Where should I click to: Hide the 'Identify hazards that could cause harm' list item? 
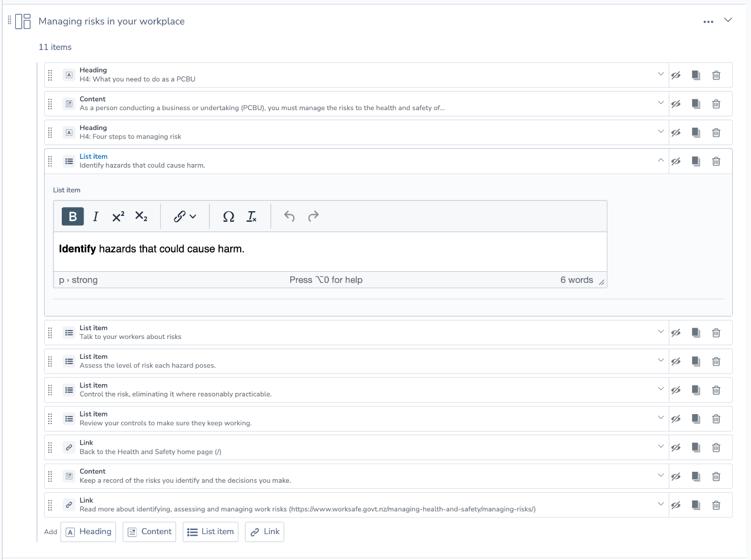(x=676, y=161)
